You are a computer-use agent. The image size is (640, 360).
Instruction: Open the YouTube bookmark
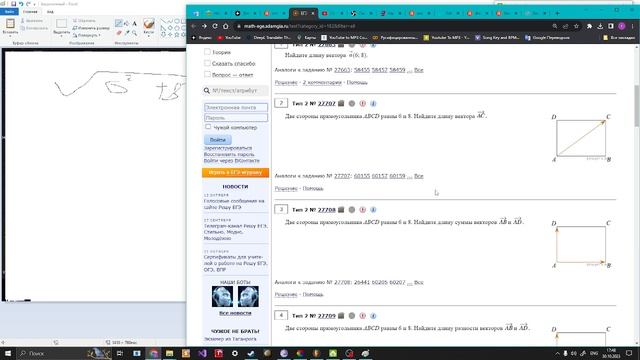pos(229,38)
